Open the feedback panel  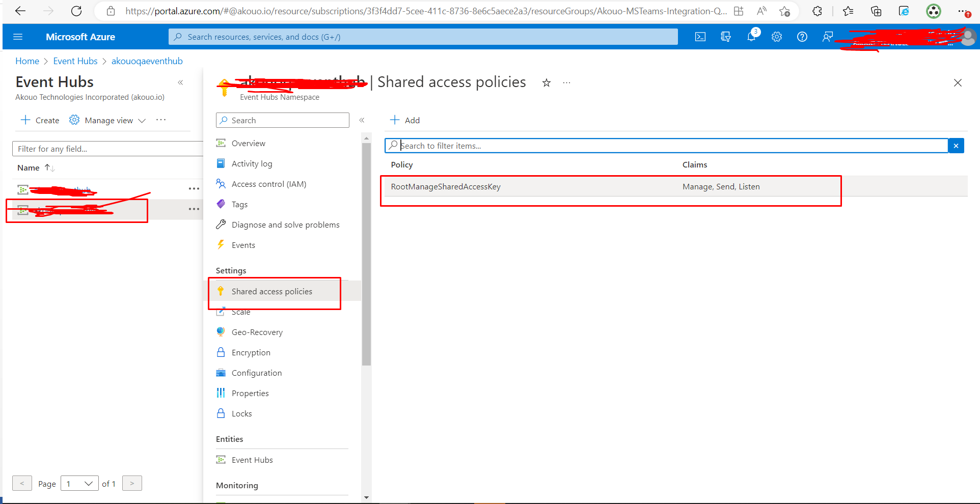[x=827, y=36]
